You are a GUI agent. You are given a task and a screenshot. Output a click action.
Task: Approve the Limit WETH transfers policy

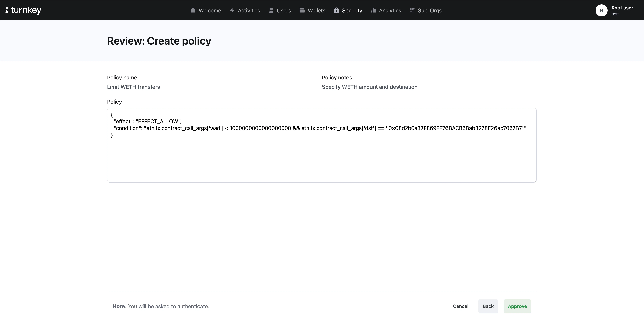[517, 306]
